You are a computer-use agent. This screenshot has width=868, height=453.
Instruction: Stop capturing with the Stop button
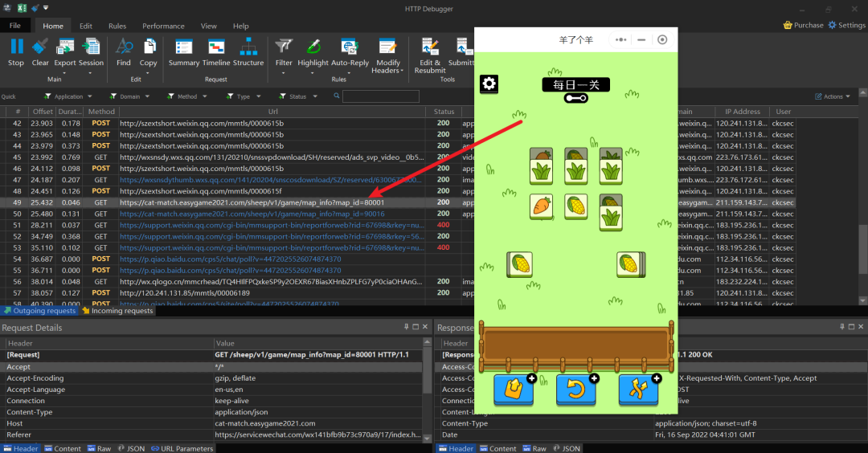(16, 51)
